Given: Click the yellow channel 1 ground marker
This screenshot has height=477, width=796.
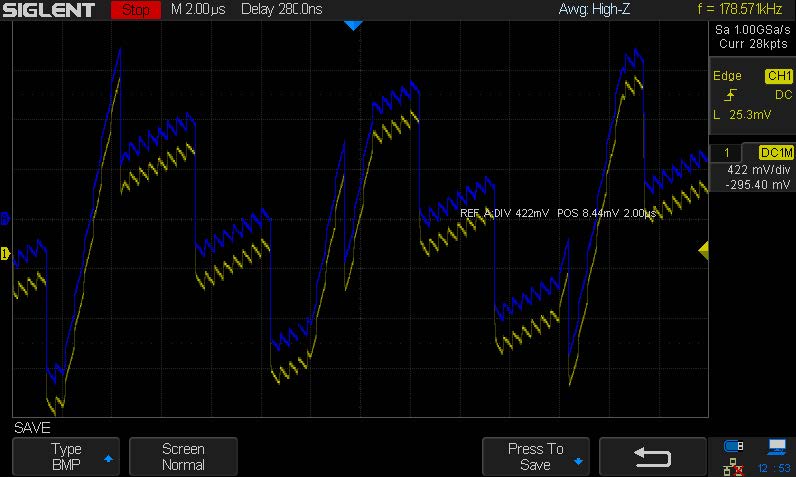Looking at the screenshot, I should [x=5, y=254].
